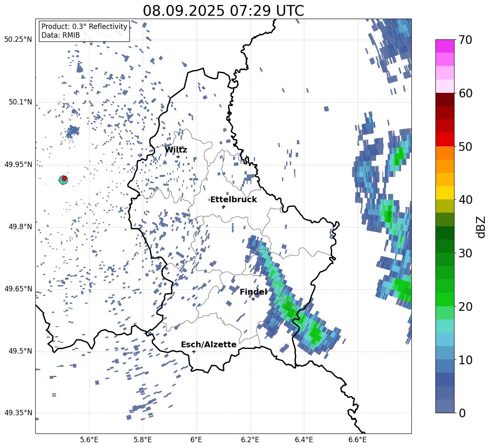Select the Esch/Alzette city label
Image resolution: width=491 pixels, height=448 pixels.
pos(209,344)
